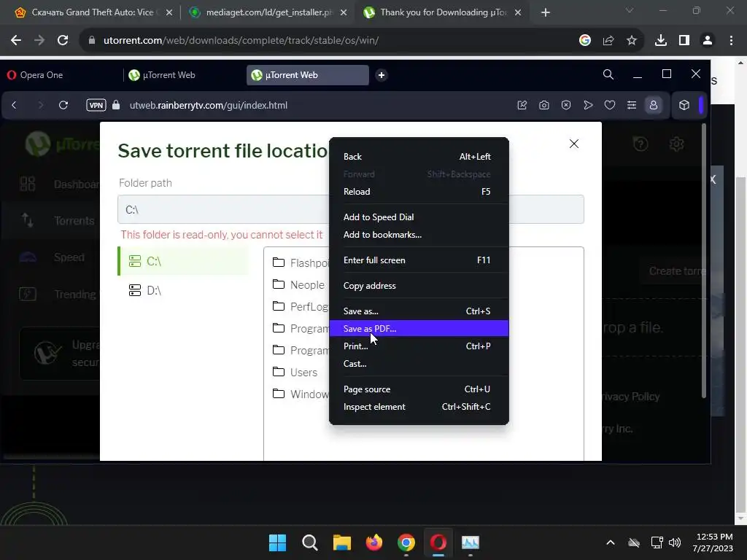
Task: Select the C:\ drive
Action: [x=183, y=261]
